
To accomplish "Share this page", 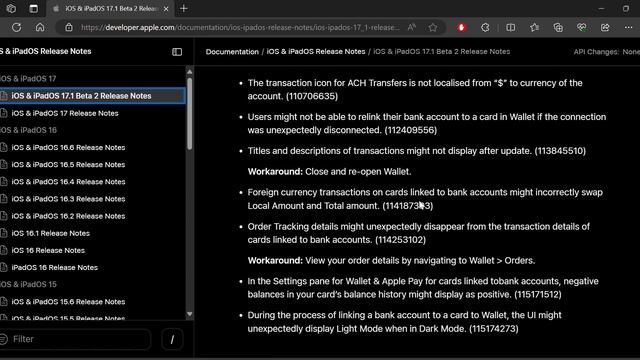I will pos(605,27).
